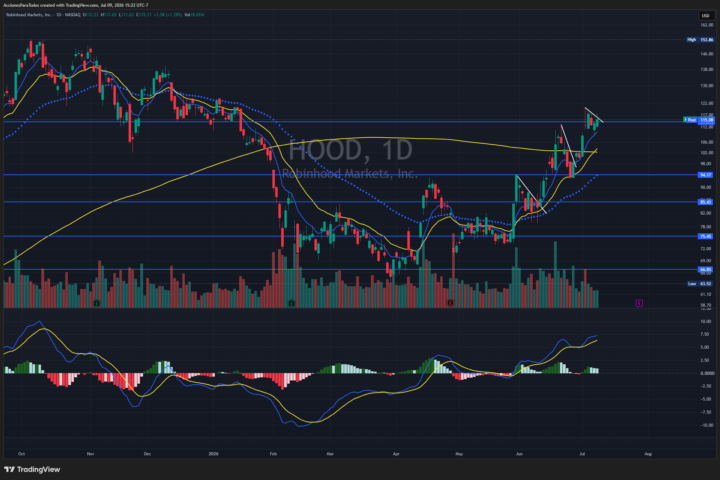
Task: Click the High 153.86 price label
Action: 700,40
